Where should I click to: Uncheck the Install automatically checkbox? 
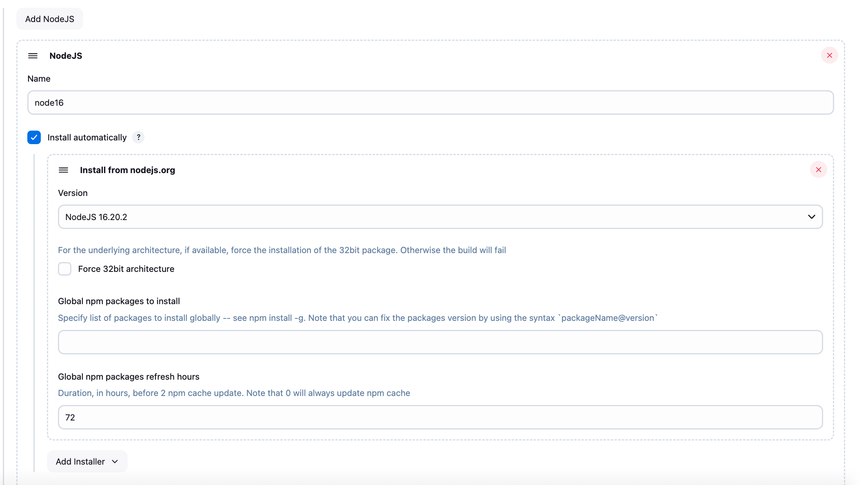tap(34, 138)
